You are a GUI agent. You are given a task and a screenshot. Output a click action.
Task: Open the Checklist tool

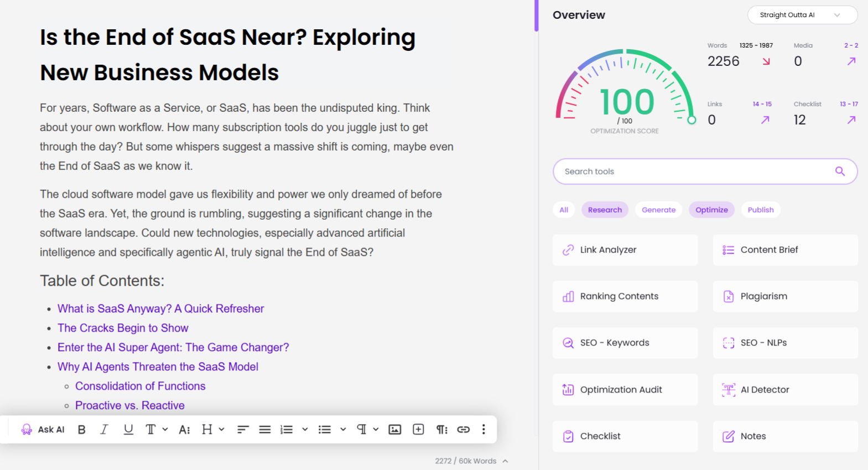(625, 436)
